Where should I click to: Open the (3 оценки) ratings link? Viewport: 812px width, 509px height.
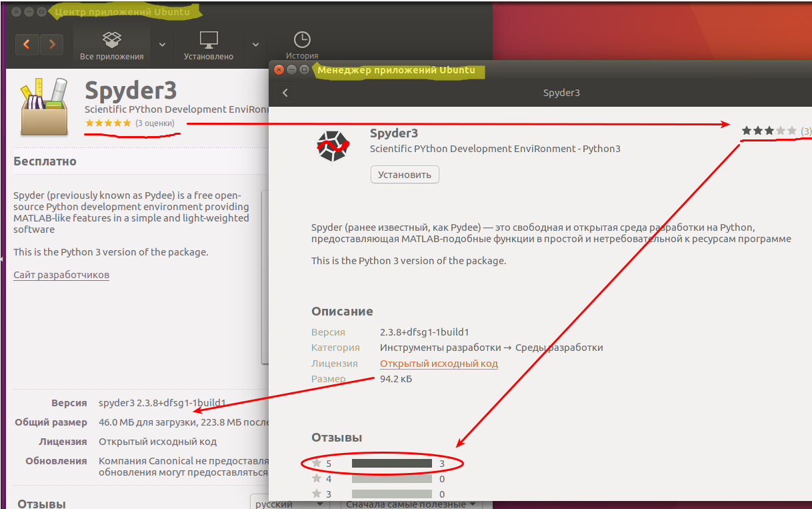[155, 123]
